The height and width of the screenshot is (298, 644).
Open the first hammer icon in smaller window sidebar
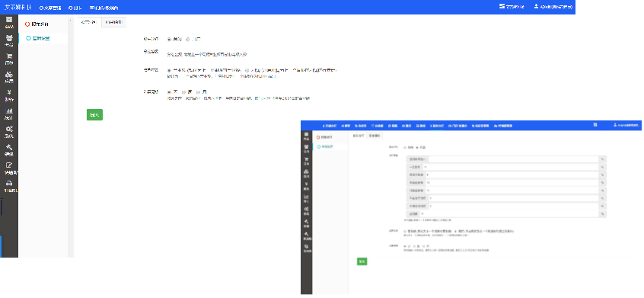point(306,221)
